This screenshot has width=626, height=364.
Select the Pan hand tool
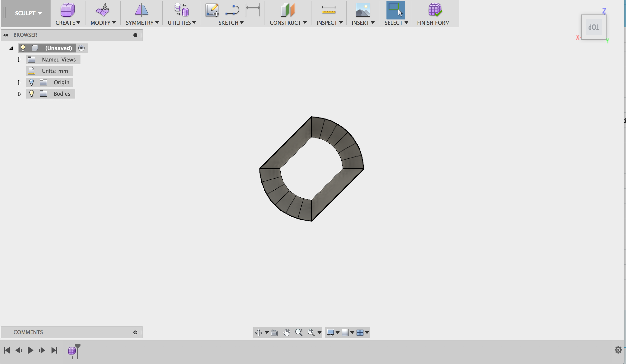click(x=287, y=332)
